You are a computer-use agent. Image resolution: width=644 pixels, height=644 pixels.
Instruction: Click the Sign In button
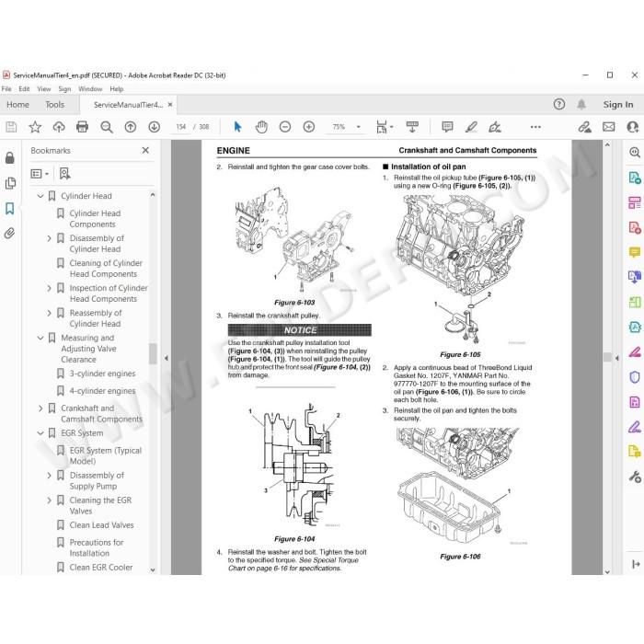pyautogui.click(x=617, y=104)
